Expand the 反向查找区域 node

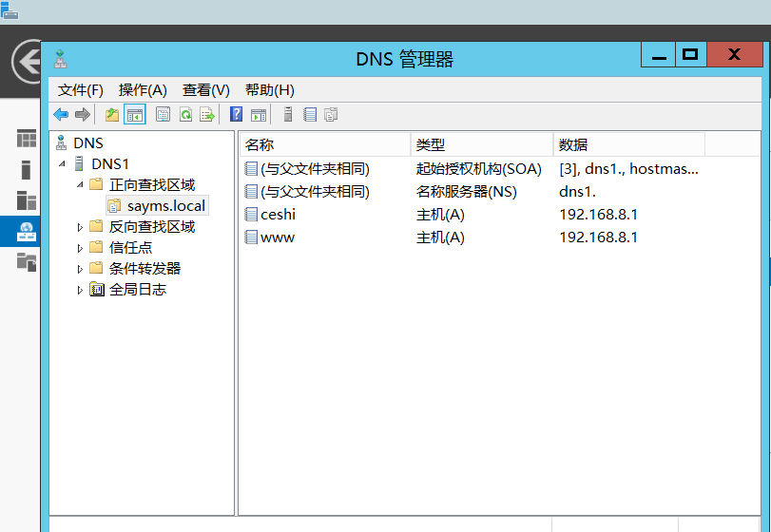[x=80, y=227]
